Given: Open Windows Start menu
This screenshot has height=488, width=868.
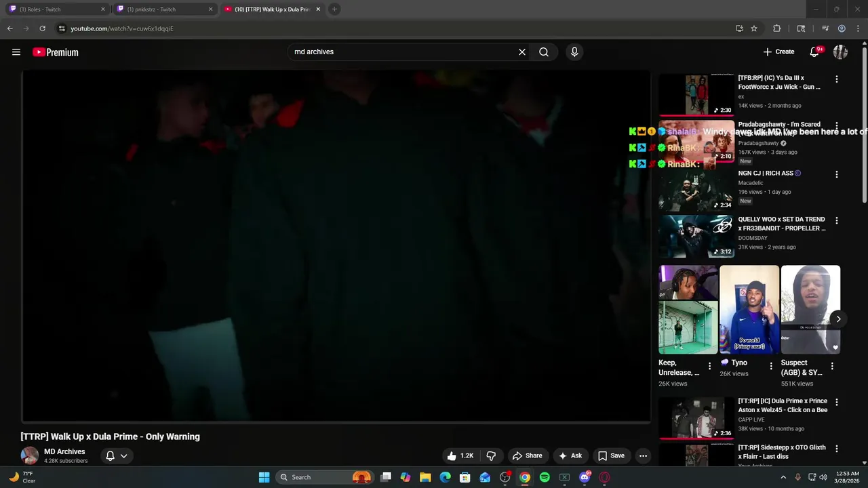Looking at the screenshot, I should coord(264,477).
